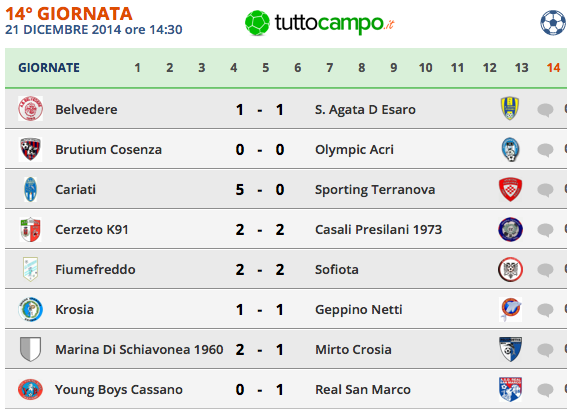This screenshot has height=409, width=567.
Task: Select giornata 13 tab
Action: [521, 68]
